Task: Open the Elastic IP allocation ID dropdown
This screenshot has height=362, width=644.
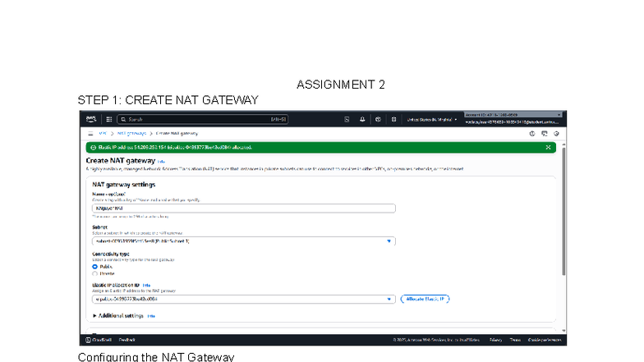Action: pyautogui.click(x=243, y=299)
